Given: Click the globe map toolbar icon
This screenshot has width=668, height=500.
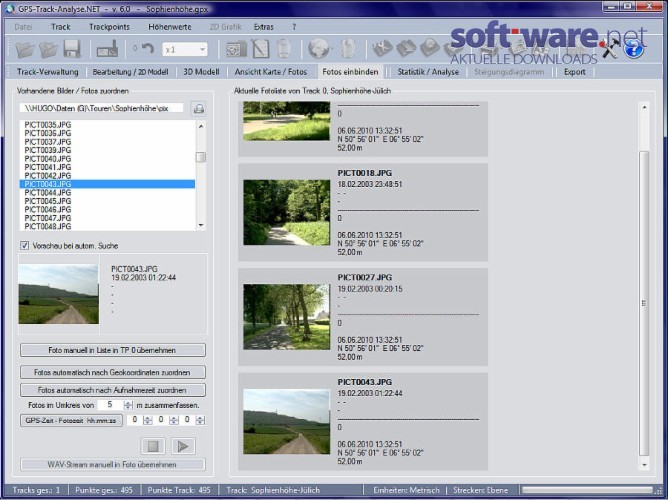Looking at the screenshot, I should coord(320,49).
